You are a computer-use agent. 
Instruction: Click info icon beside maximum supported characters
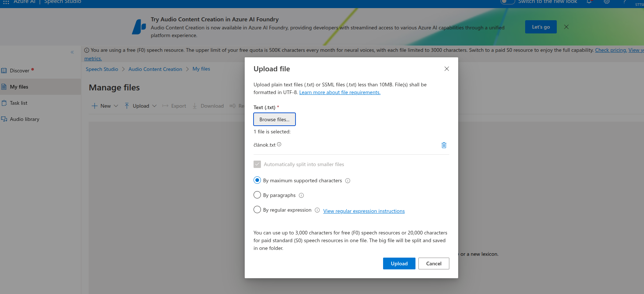tap(348, 181)
